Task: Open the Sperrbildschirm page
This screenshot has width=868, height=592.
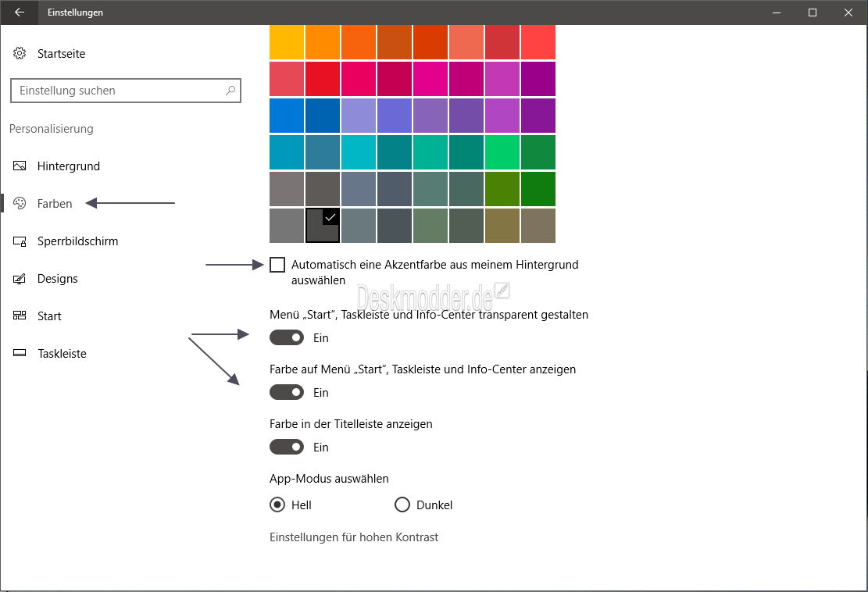Action: pos(77,241)
